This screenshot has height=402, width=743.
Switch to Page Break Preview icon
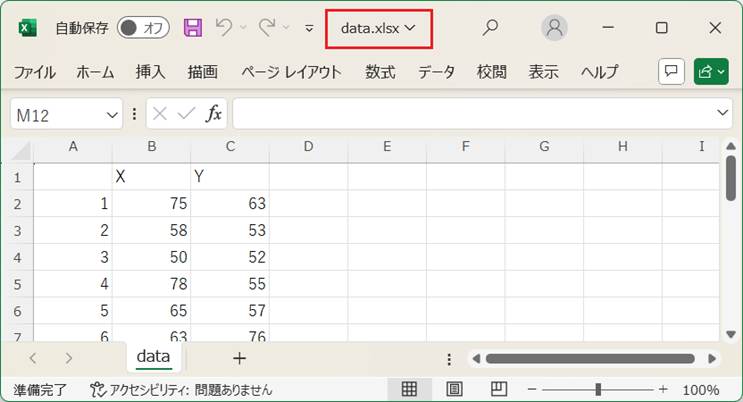pos(498,389)
